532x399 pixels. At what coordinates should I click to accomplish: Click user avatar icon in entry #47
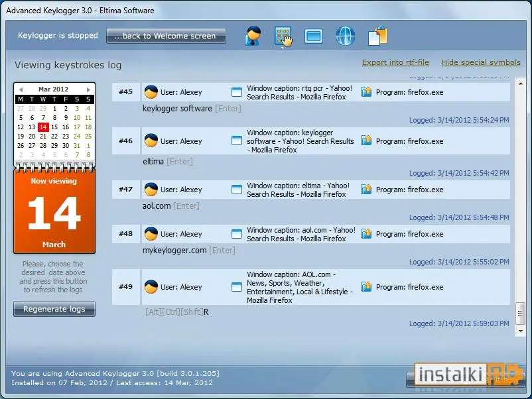tap(151, 189)
